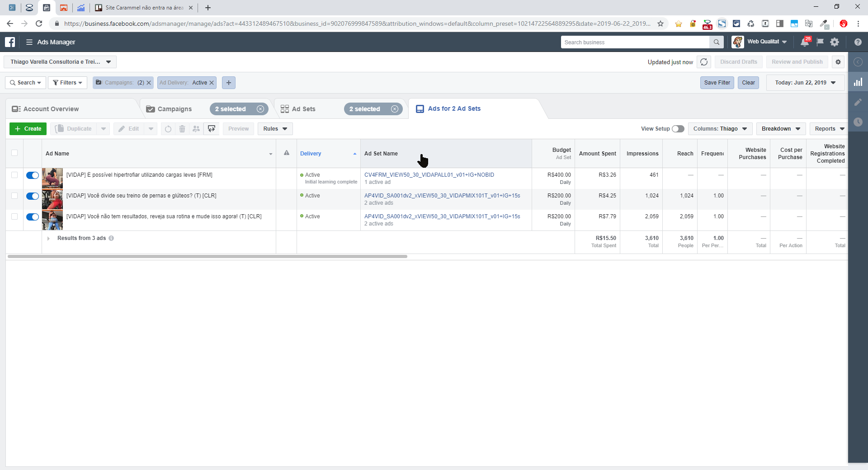Turn off the 'cargas leves [FRM]' ad toggle
The image size is (868, 470).
pyautogui.click(x=33, y=175)
